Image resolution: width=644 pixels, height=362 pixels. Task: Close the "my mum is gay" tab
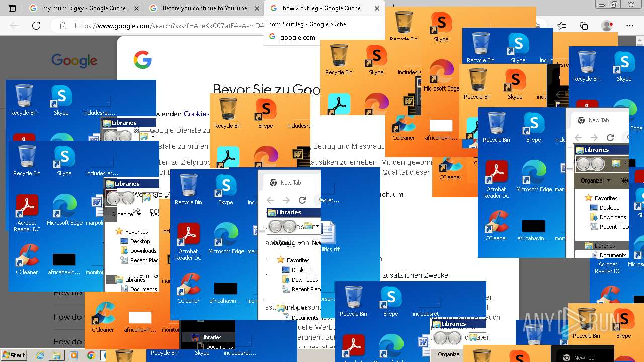136,8
